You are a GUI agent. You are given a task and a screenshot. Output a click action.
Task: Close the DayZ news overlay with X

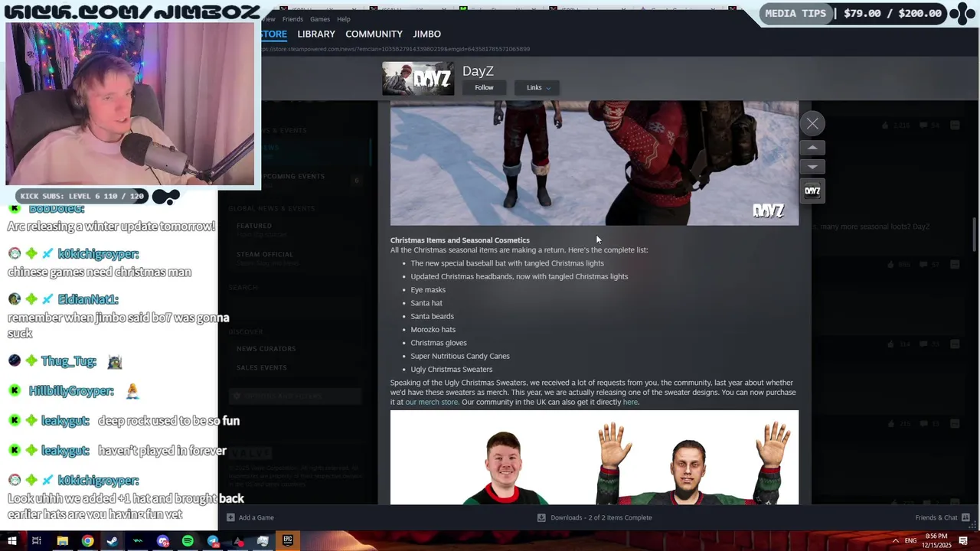tap(812, 123)
